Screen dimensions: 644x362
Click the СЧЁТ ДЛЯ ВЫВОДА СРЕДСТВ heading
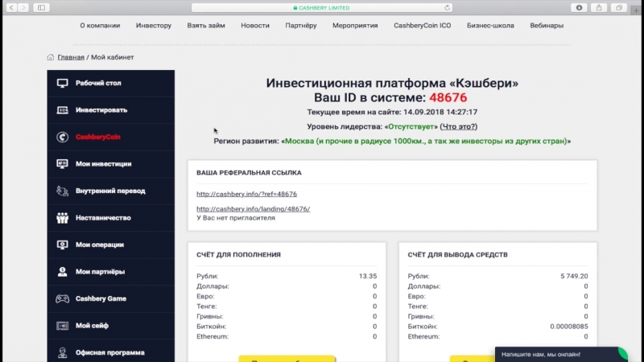coord(457,255)
